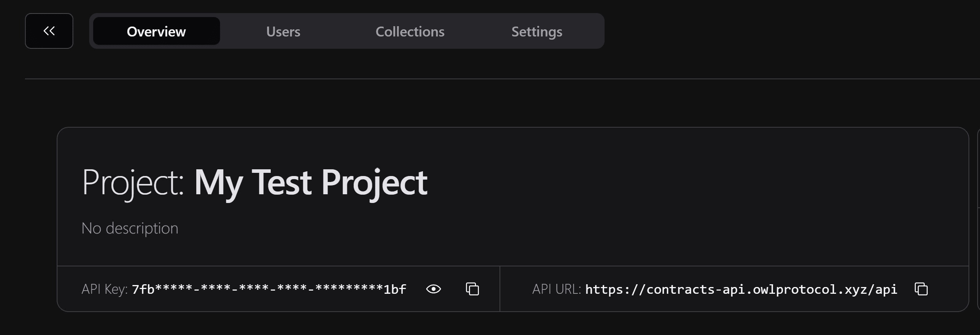The width and height of the screenshot is (980, 335).
Task: Click the No description text
Action: [x=130, y=228]
